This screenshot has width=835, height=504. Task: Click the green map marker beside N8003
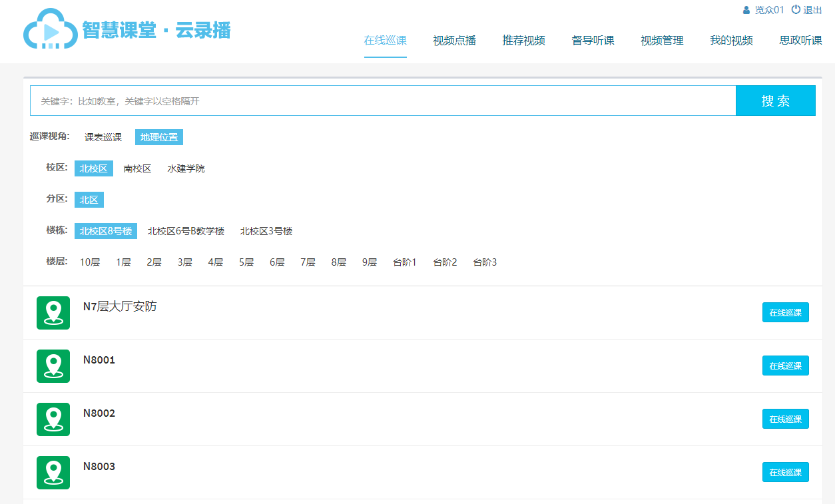coord(53,473)
